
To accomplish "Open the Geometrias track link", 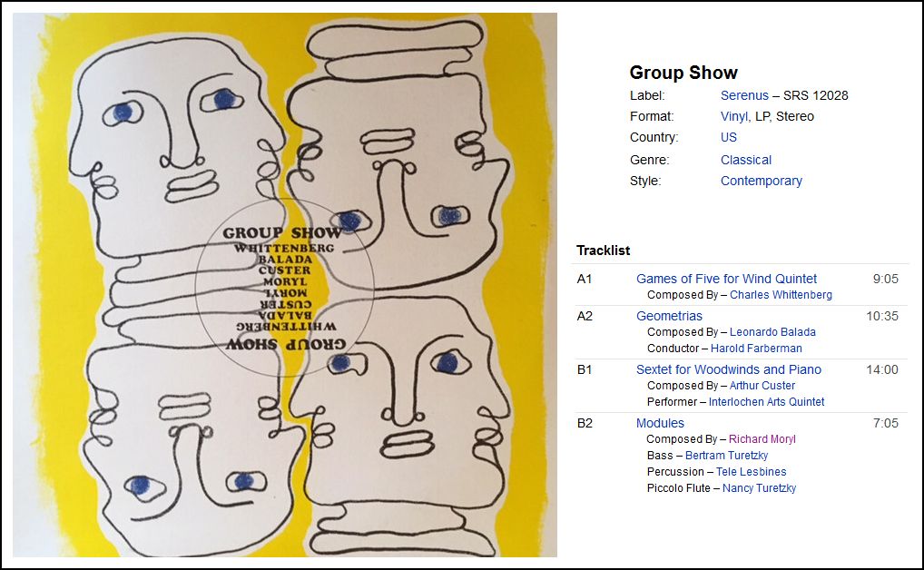I will tap(669, 316).
